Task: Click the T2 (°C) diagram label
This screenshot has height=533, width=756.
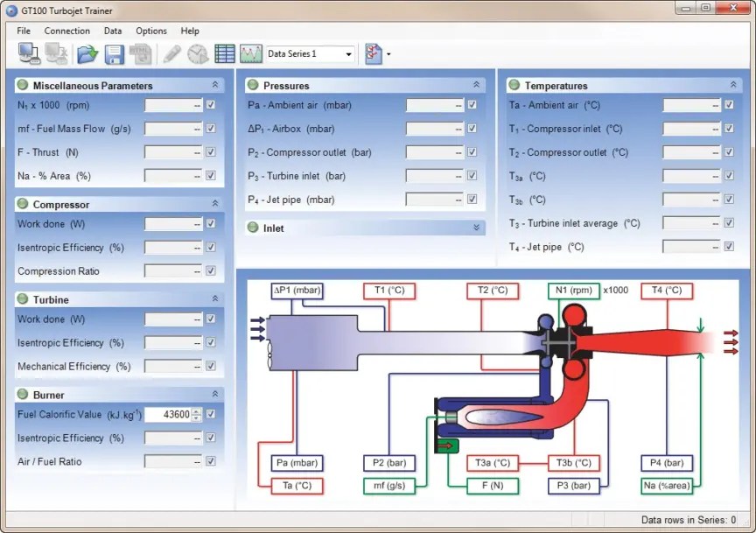Action: (x=493, y=291)
